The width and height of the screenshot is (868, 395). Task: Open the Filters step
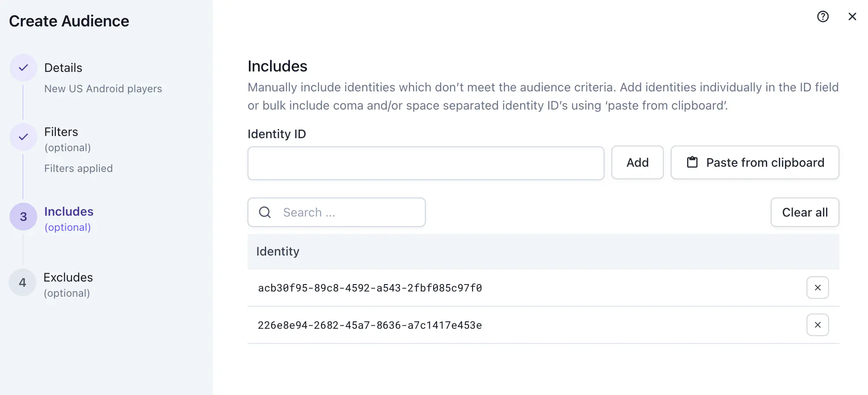(x=61, y=132)
